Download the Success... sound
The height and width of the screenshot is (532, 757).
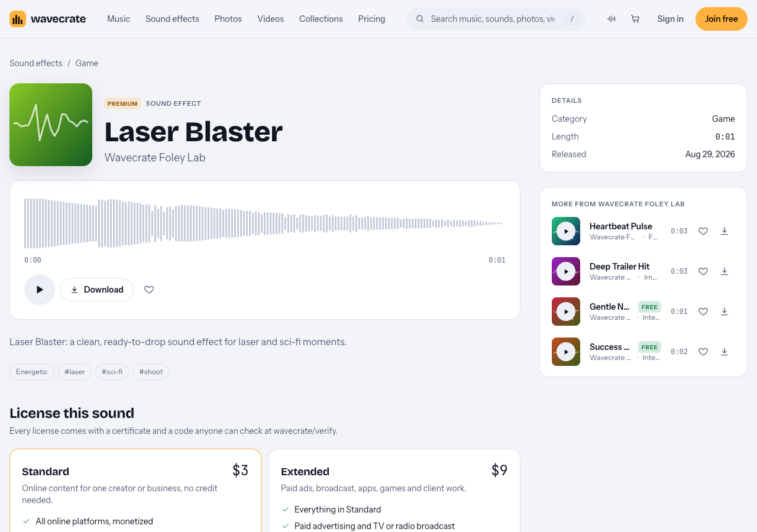(724, 352)
